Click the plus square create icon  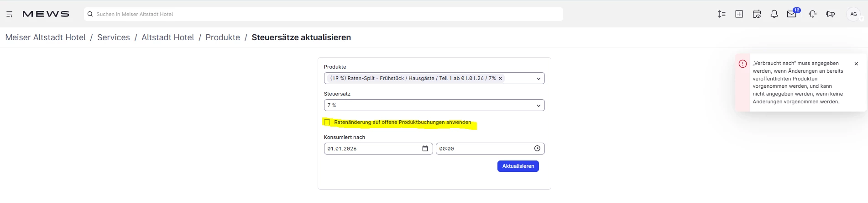(739, 14)
